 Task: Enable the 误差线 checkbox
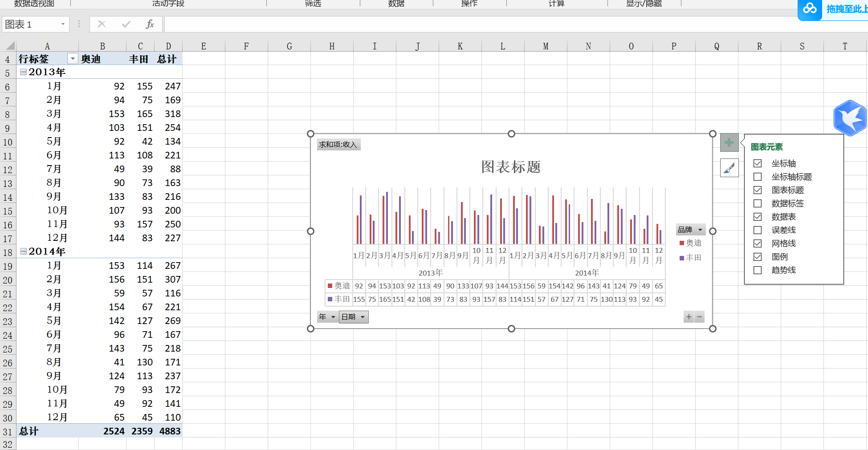(x=758, y=230)
